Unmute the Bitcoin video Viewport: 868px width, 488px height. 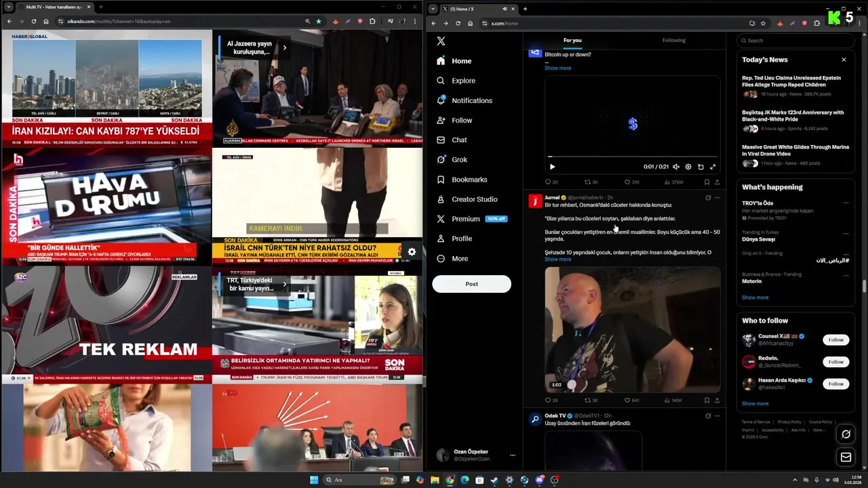pos(675,167)
